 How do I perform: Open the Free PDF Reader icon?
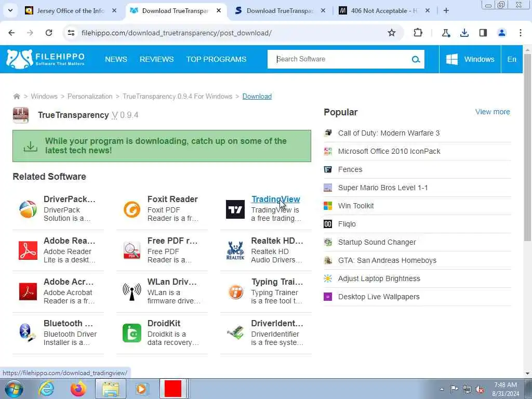pos(131,250)
